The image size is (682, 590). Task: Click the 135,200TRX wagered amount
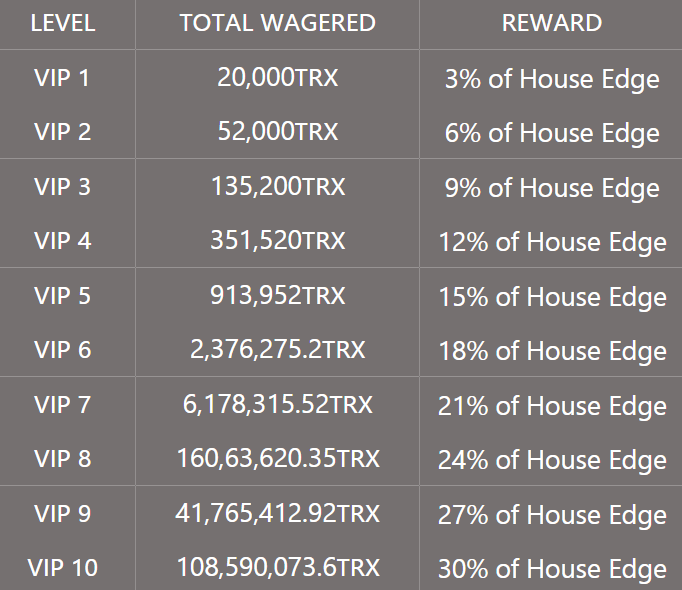[277, 187]
